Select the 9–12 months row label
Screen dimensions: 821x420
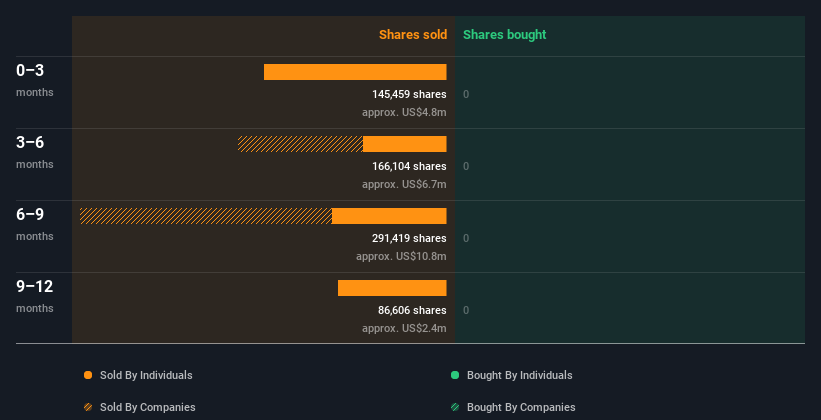tap(35, 296)
